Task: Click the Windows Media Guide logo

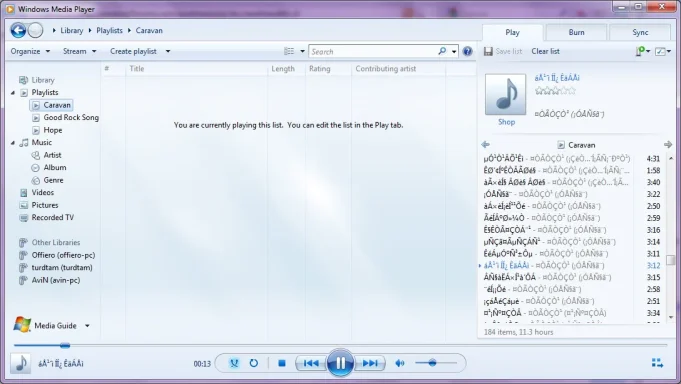Action: [x=22, y=325]
